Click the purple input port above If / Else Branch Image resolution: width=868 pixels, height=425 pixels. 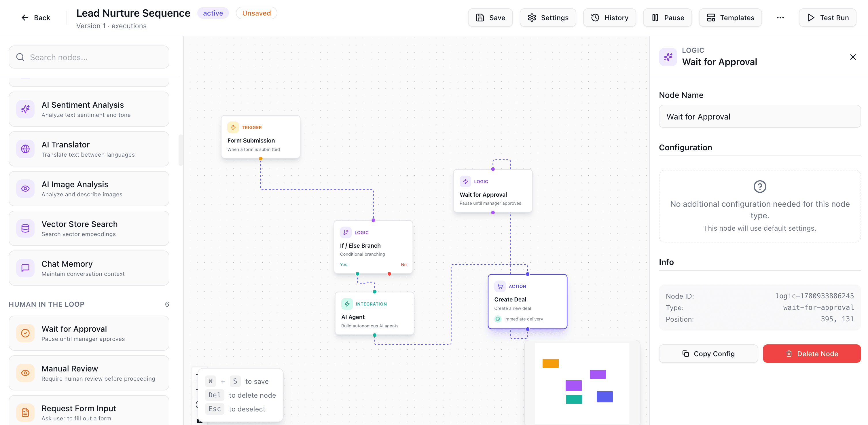(x=373, y=220)
